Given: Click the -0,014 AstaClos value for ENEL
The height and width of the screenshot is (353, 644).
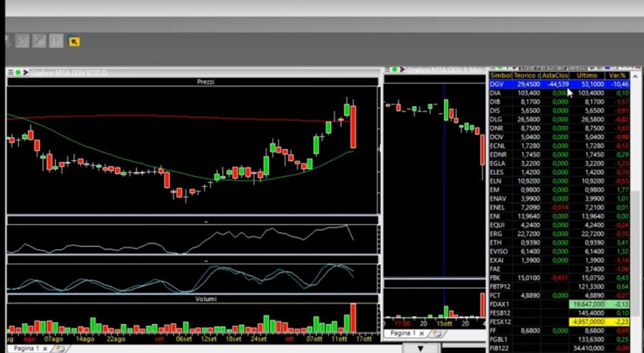Looking at the screenshot, I should 559,208.
